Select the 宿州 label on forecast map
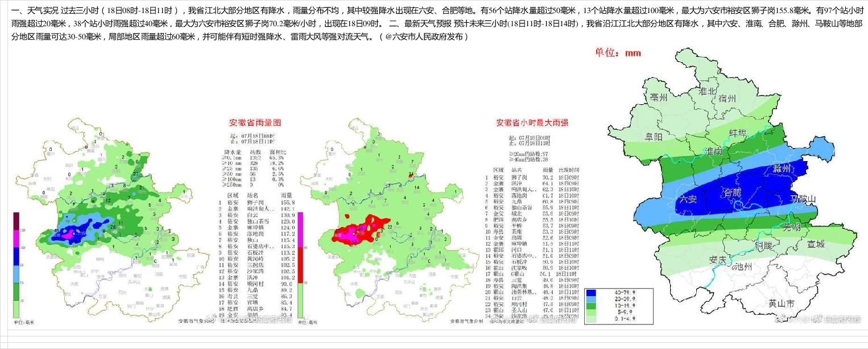Image resolution: width=868 pixels, height=349 pixels. [x=728, y=98]
